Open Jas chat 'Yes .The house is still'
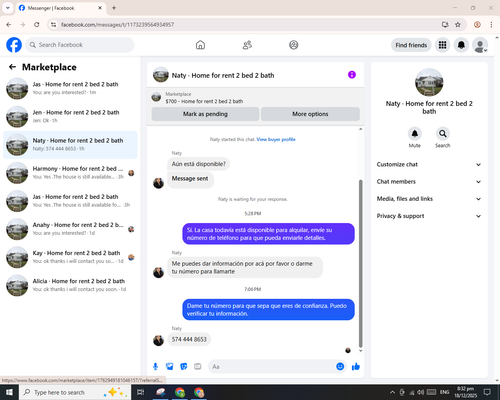 tap(70, 201)
